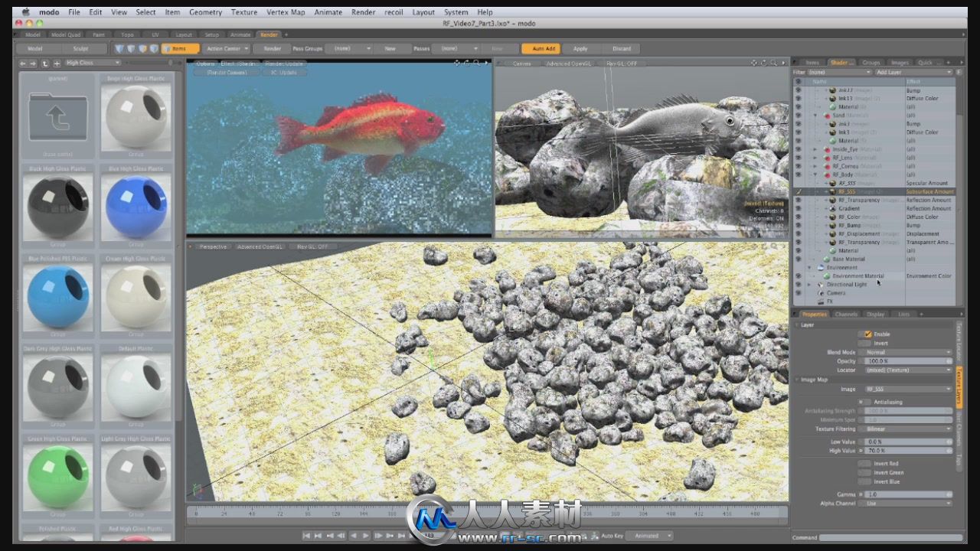This screenshot has height=551, width=980.
Task: Click the Discard button
Action: (622, 48)
